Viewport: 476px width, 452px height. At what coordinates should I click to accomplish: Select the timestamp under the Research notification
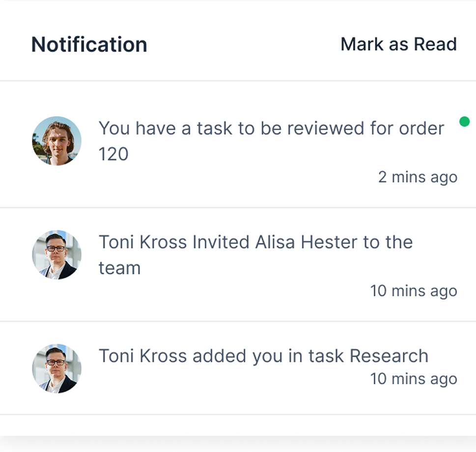414,379
